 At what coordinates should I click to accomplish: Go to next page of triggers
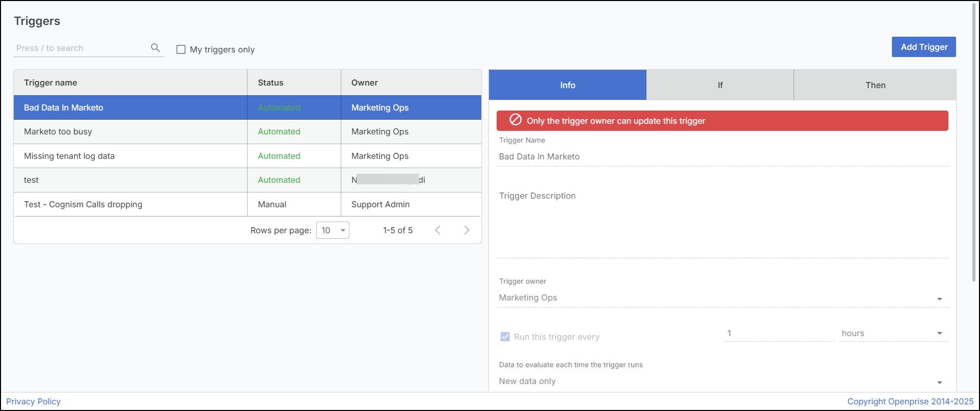tap(467, 230)
